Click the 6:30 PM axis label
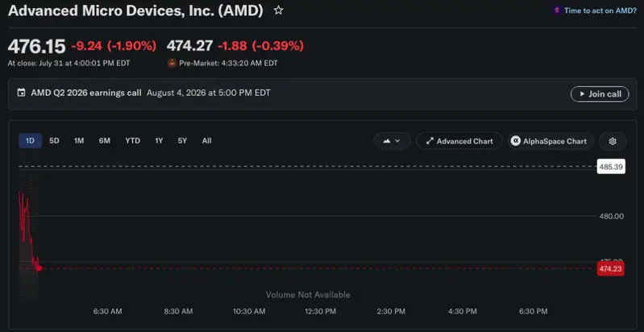The image size is (644, 332). point(533,312)
